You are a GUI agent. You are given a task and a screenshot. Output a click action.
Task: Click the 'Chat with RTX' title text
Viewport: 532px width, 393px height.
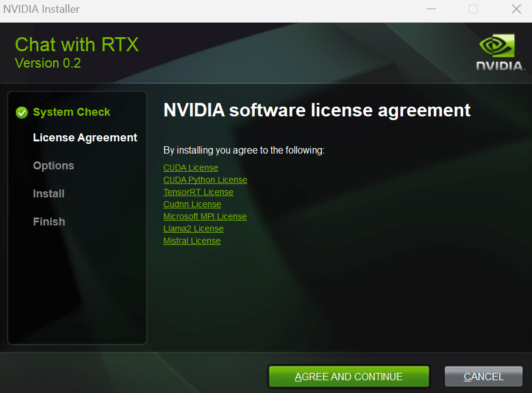(77, 44)
